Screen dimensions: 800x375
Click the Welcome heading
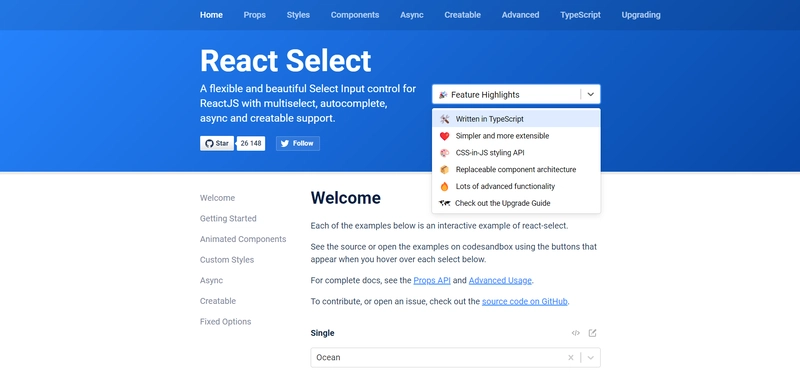345,198
